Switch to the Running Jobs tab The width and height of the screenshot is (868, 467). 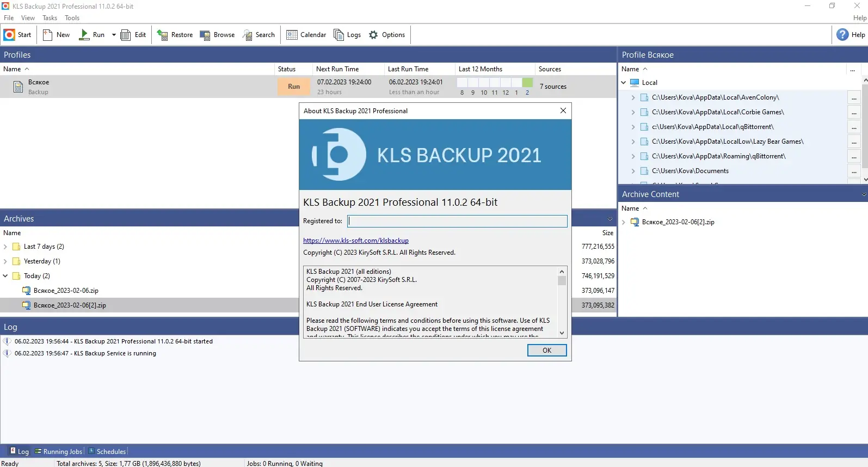tap(59, 451)
